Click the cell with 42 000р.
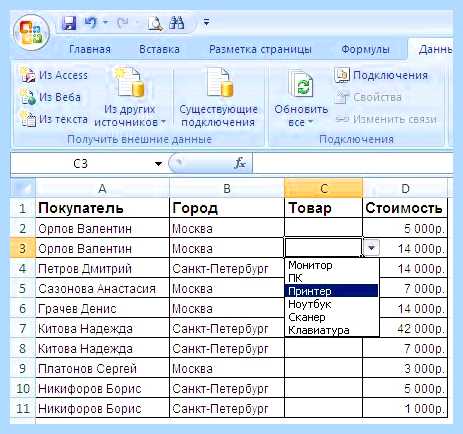The width and height of the screenshot is (463, 434). 413,328
